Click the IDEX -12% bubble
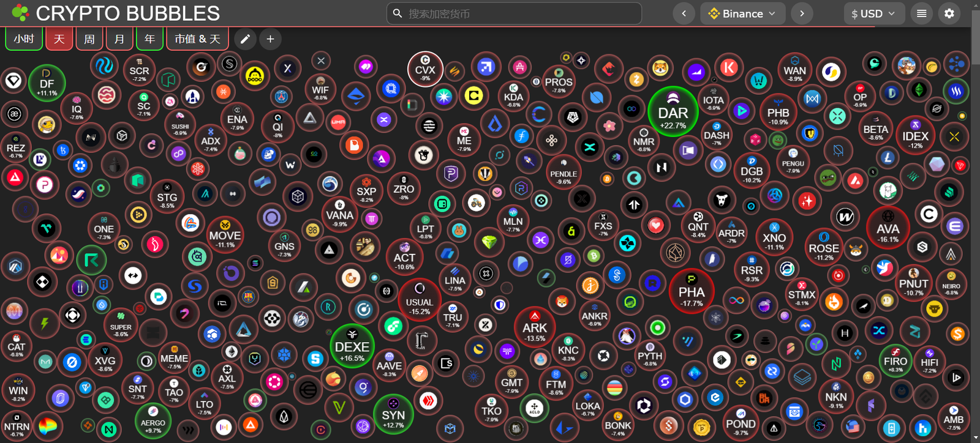The width and height of the screenshot is (980, 443). click(916, 135)
